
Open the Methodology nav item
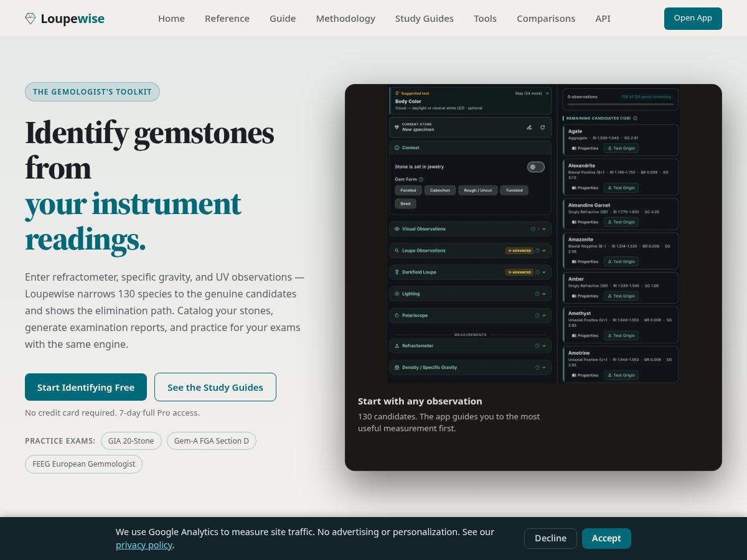pos(345,19)
